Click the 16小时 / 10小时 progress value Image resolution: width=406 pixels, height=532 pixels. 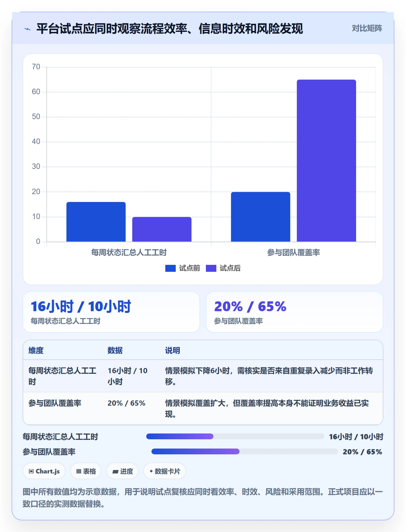[x=356, y=437]
